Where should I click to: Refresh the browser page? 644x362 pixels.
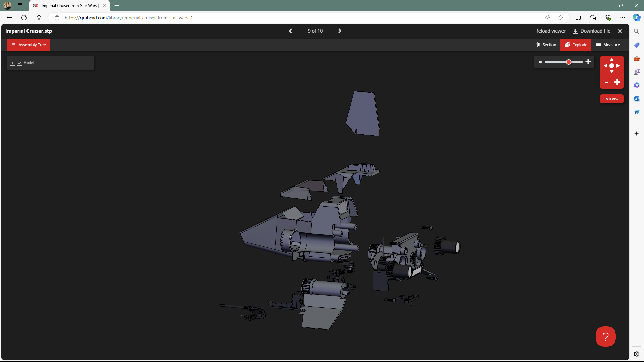pos(24,18)
